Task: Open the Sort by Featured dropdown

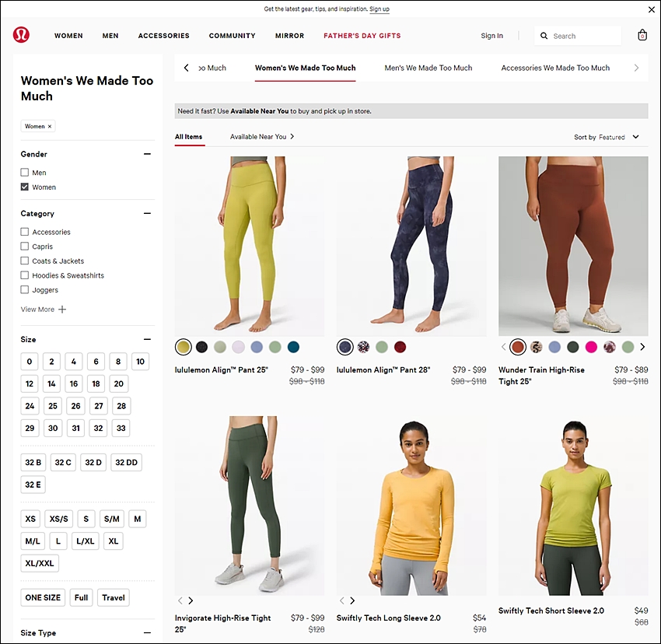Action: click(x=607, y=137)
